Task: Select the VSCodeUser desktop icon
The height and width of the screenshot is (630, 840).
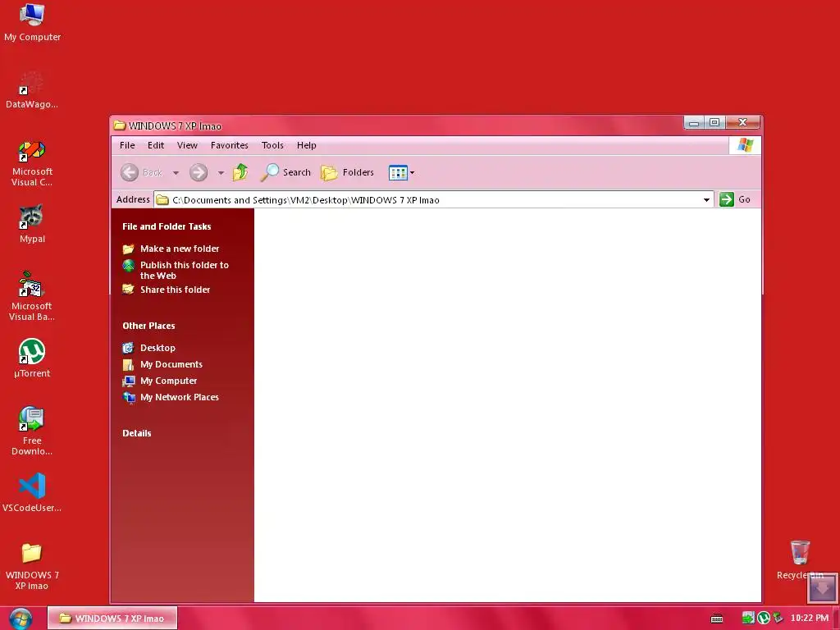Action: click(x=32, y=492)
